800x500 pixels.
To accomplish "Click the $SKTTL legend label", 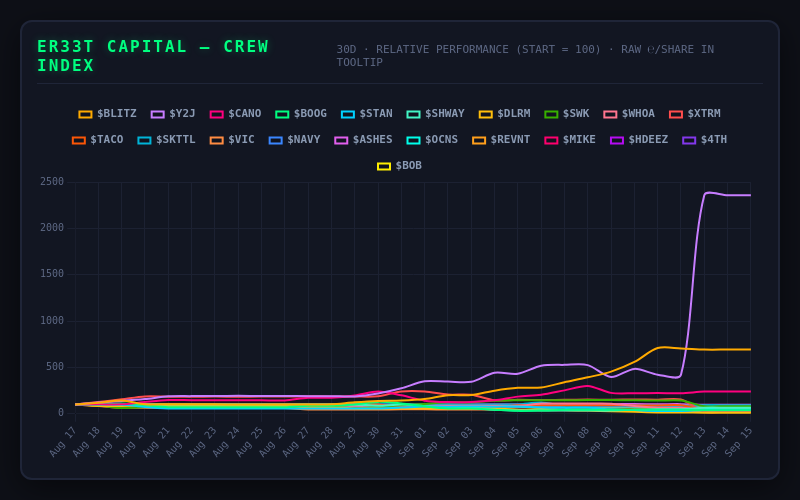I will [x=176, y=139].
